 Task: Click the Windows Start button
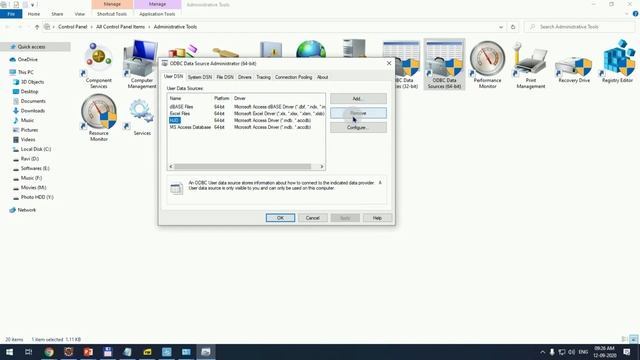(x=9, y=352)
